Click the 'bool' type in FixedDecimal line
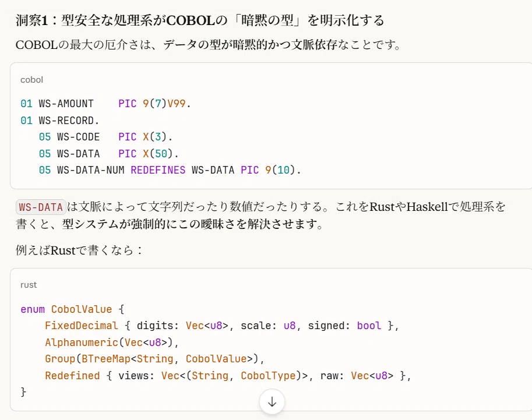532x420 pixels. pyautogui.click(x=369, y=326)
